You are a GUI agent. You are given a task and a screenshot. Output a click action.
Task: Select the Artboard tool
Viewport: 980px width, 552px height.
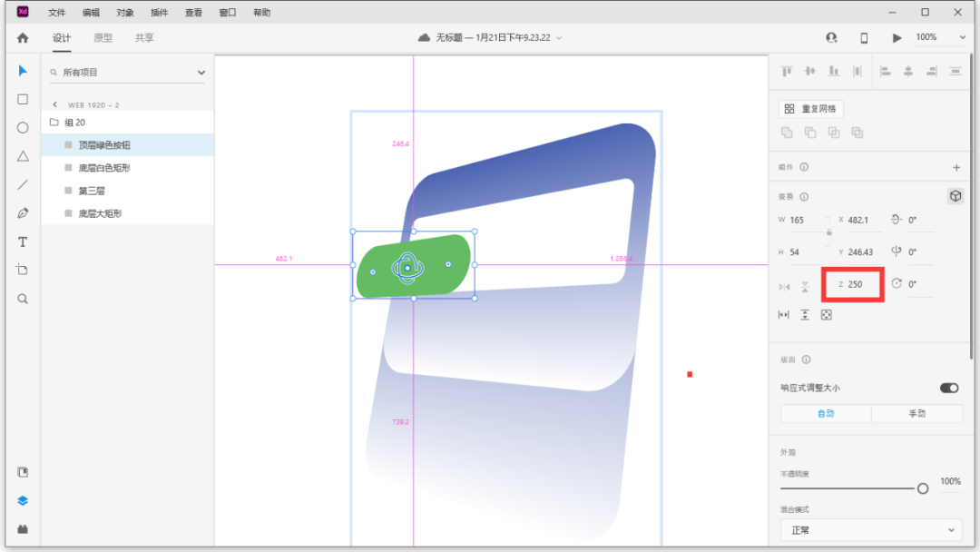tap(23, 270)
